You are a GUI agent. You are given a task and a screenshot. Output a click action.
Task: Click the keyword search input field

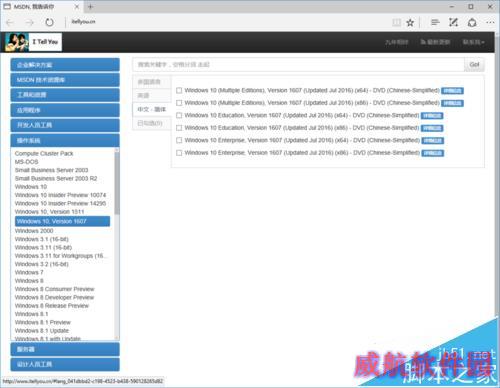pos(298,64)
